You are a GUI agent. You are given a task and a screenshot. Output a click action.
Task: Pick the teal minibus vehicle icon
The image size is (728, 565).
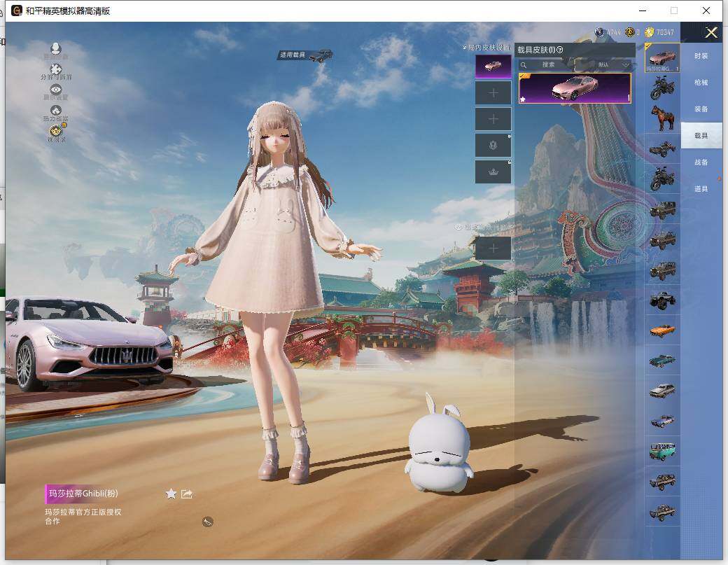tap(661, 450)
